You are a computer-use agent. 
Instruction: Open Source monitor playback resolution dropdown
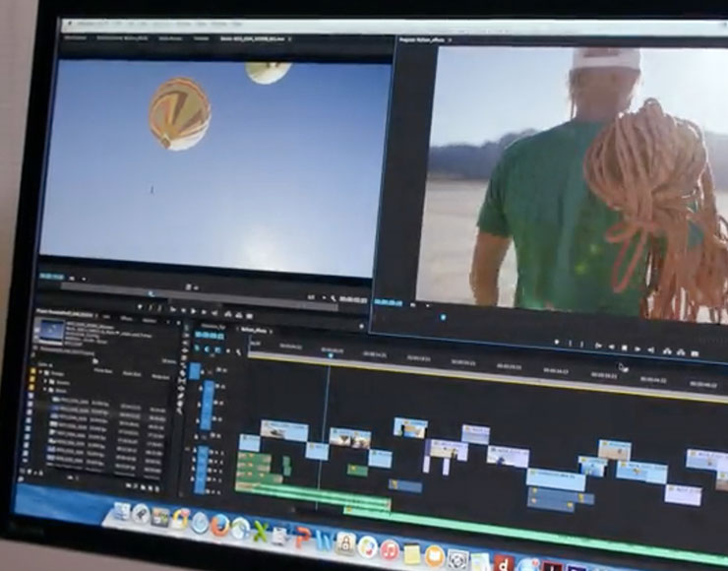pos(317,297)
